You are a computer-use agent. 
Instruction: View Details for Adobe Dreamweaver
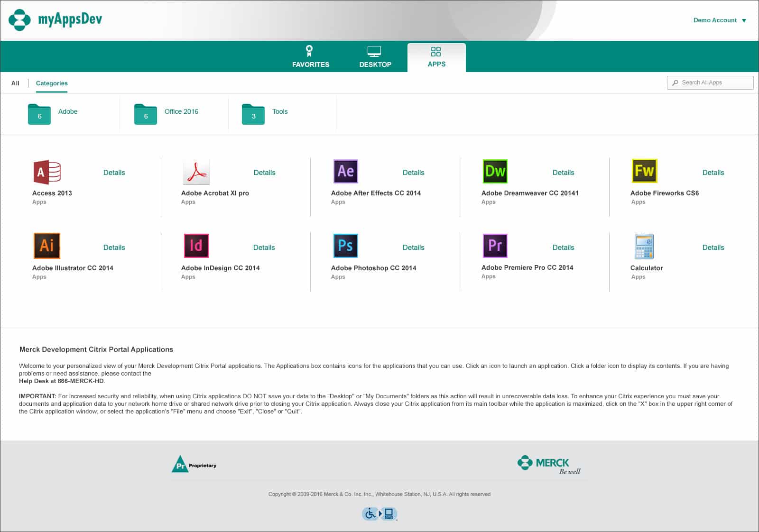click(563, 173)
